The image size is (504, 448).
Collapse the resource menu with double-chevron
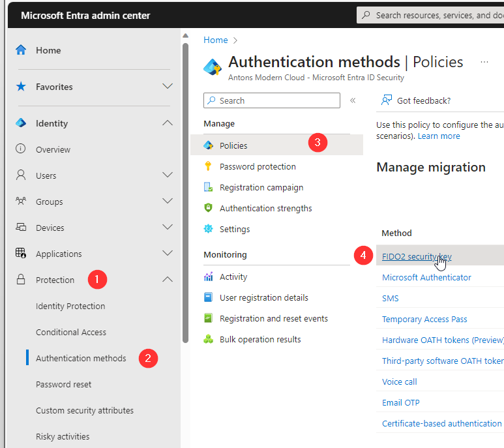[x=353, y=100]
